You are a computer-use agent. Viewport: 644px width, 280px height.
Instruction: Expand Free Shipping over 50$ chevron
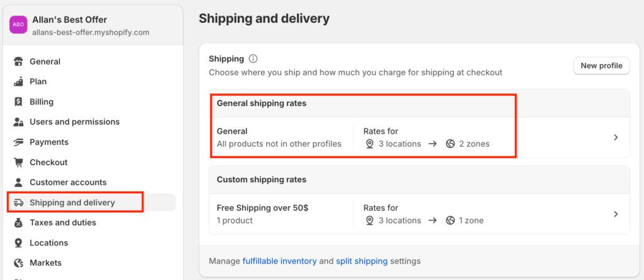(616, 214)
